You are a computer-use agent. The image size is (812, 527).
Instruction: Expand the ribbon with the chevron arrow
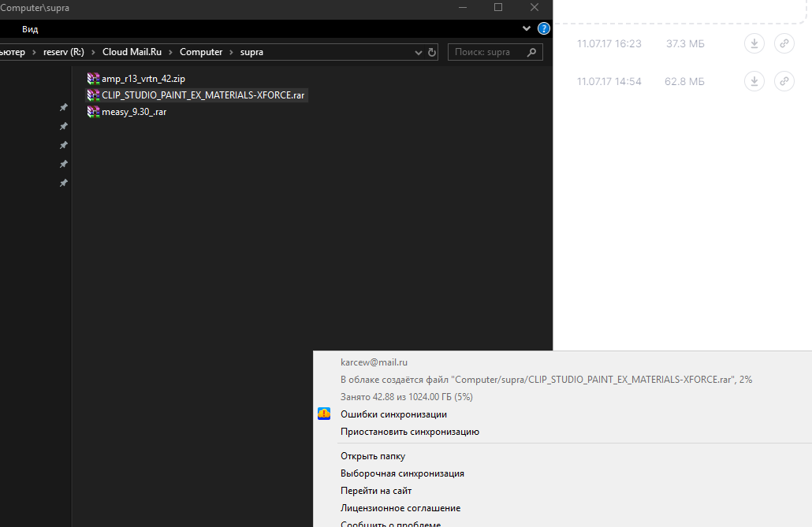(527, 29)
